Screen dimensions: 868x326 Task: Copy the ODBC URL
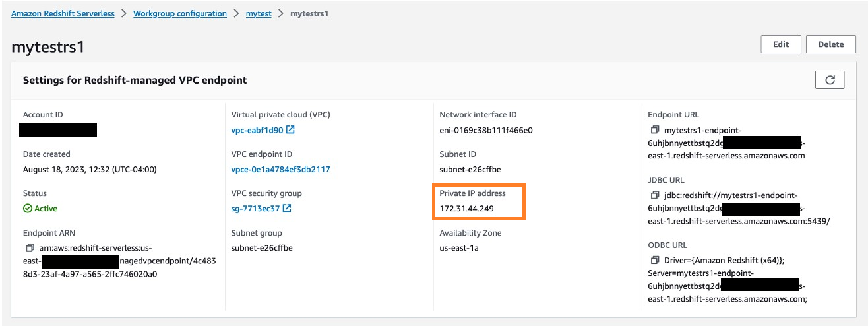click(655, 261)
